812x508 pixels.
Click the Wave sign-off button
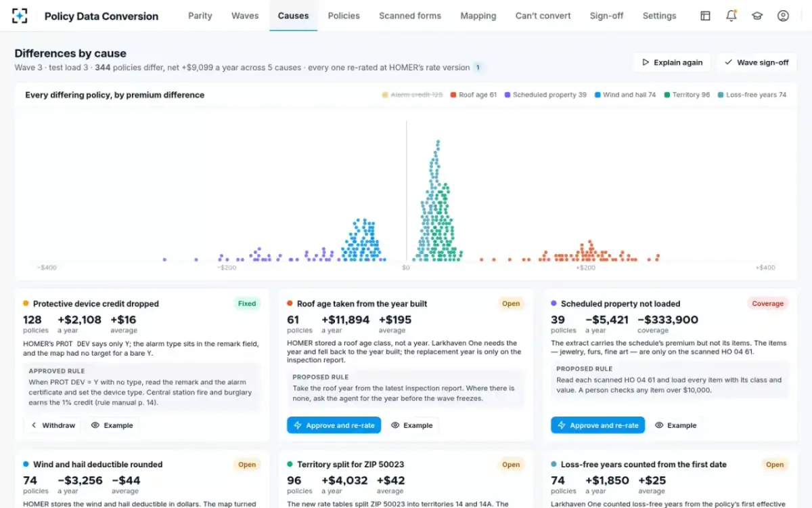click(x=757, y=62)
